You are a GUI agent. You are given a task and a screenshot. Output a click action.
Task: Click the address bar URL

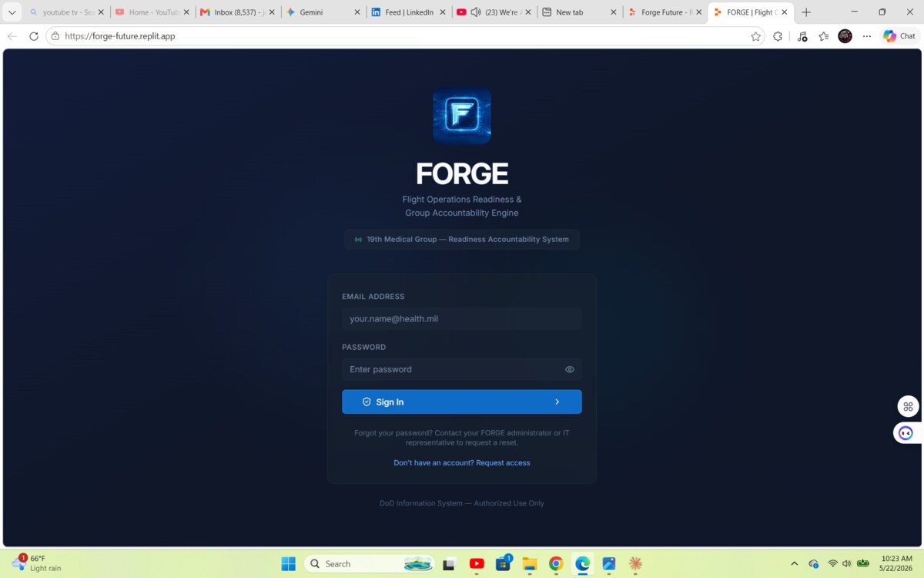coord(120,36)
